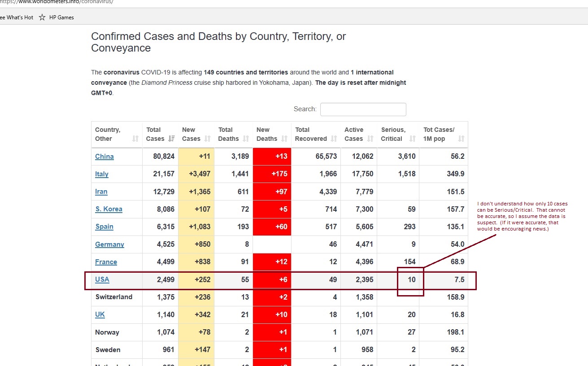This screenshot has height=366, width=588.
Task: Sort by Tot Cases/1M pop icon
Action: pos(461,139)
